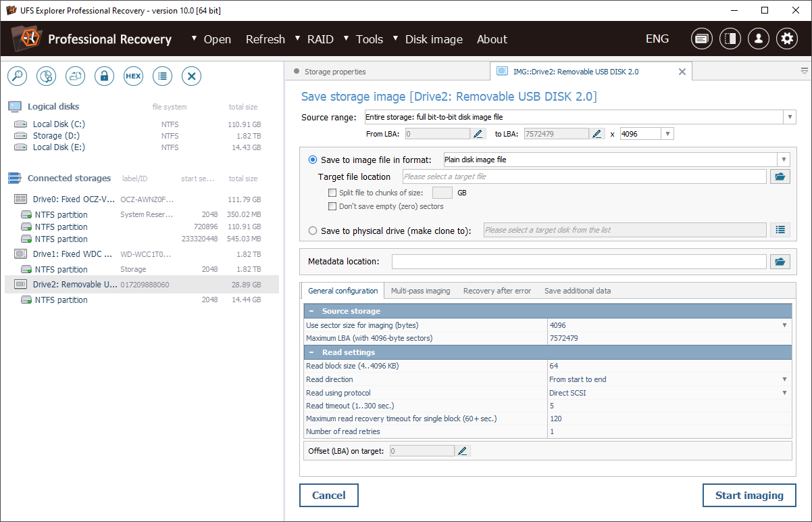Click the Target file location input field
The image size is (812, 522).
click(x=584, y=176)
